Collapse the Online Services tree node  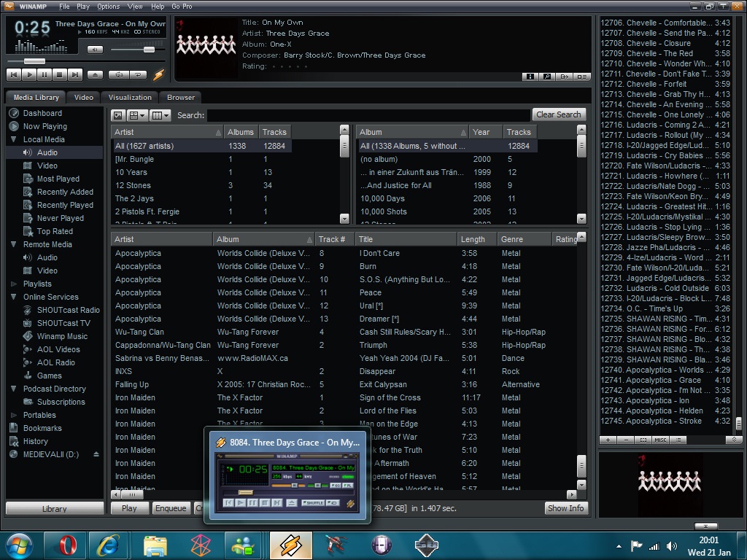click(13, 297)
